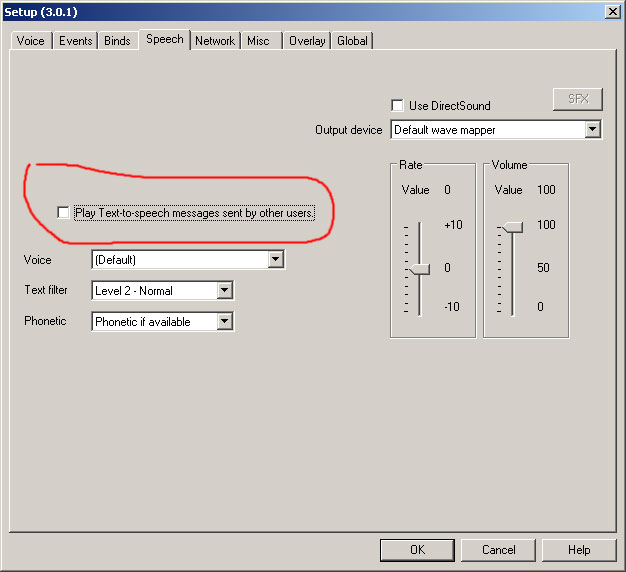Switch to the Voice tab

(31, 41)
